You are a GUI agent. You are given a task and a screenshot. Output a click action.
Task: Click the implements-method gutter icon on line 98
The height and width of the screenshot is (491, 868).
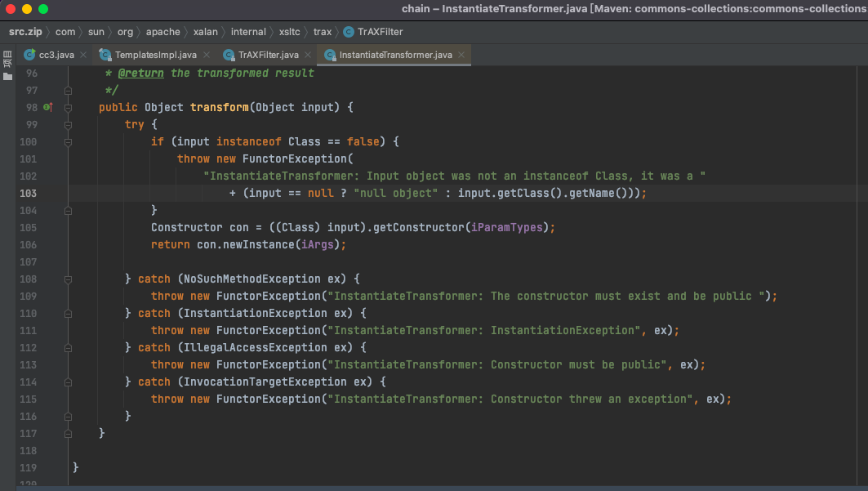tap(47, 107)
